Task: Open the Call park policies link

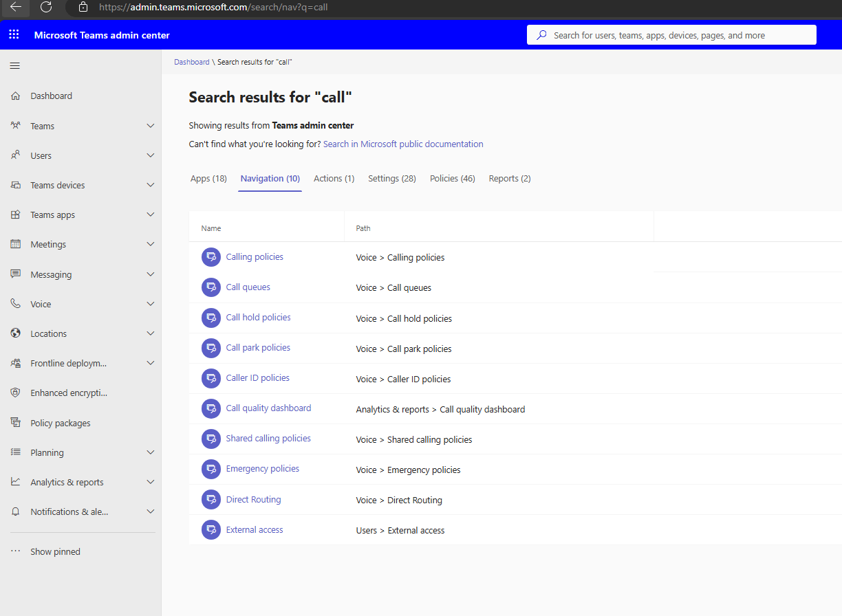Action: (x=258, y=347)
